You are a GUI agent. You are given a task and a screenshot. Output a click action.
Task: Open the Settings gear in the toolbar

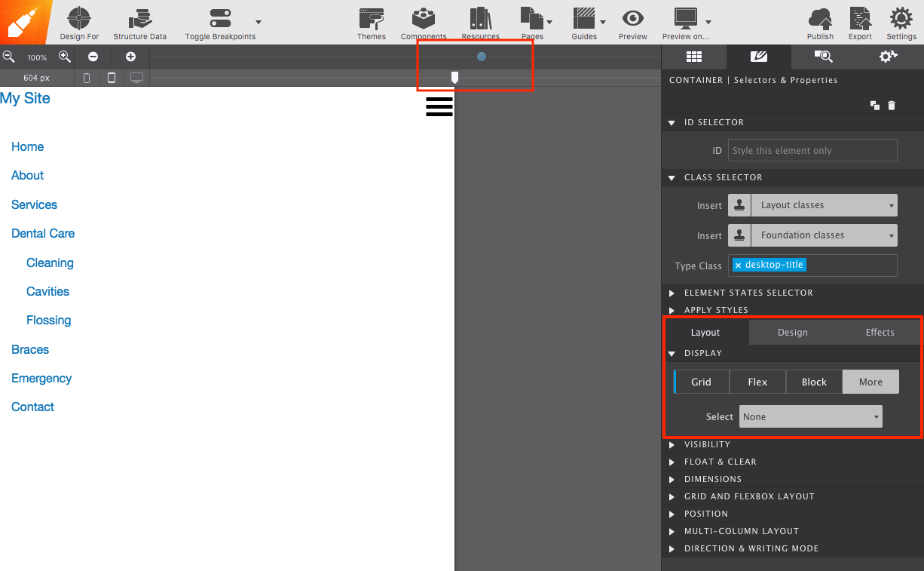pyautogui.click(x=901, y=18)
